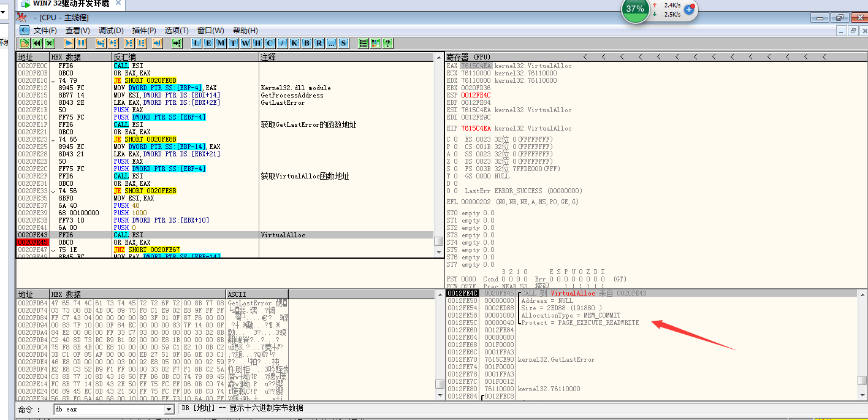Click the Trace Into toolbar icon
868x420 pixels.
129,43
